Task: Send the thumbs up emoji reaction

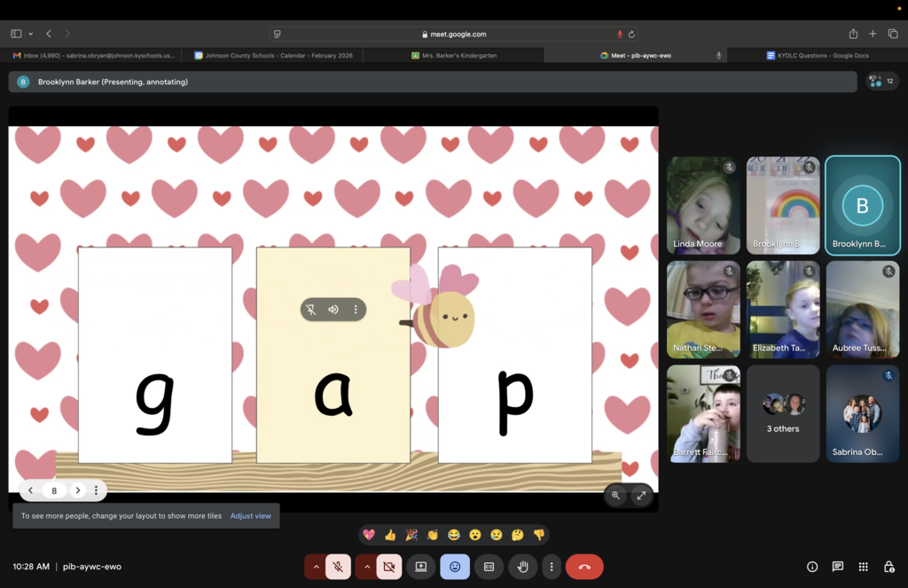Action: point(390,535)
